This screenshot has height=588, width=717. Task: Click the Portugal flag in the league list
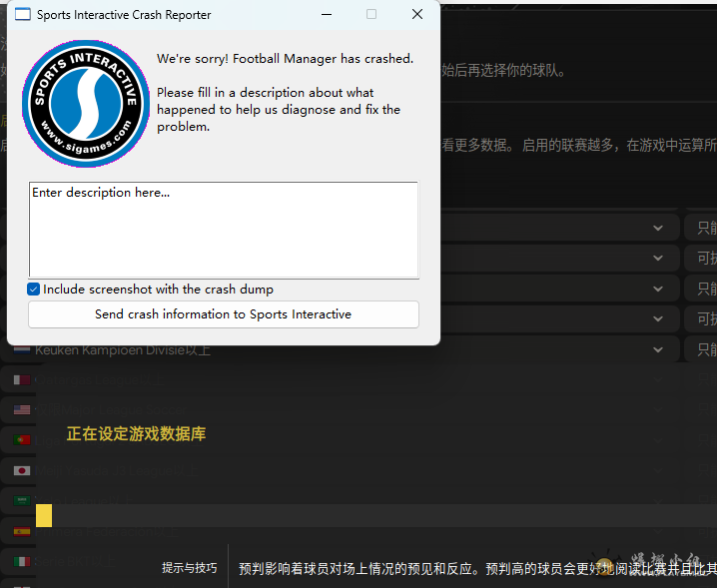22,440
